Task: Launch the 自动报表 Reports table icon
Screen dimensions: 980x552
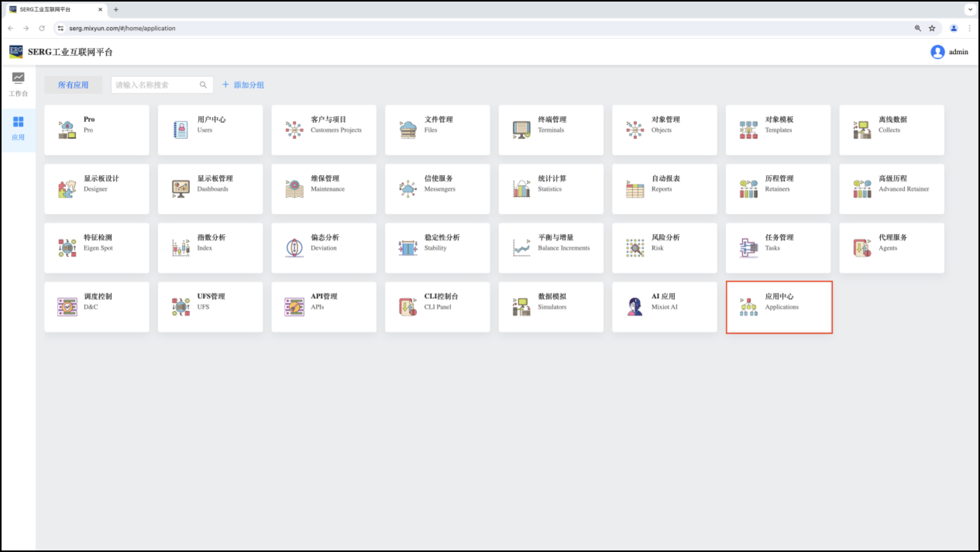Action: pyautogui.click(x=635, y=189)
